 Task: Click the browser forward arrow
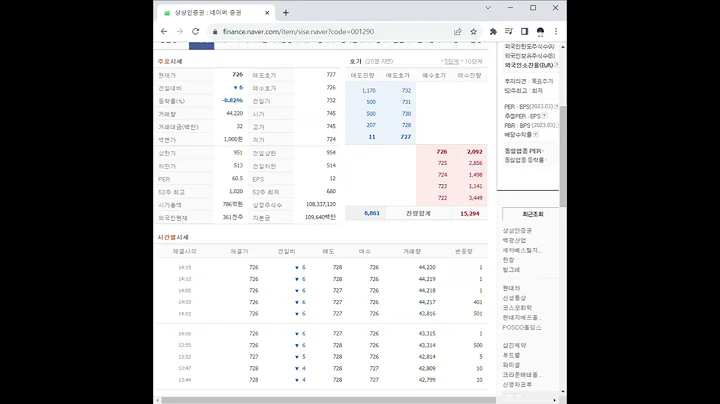coord(180,31)
